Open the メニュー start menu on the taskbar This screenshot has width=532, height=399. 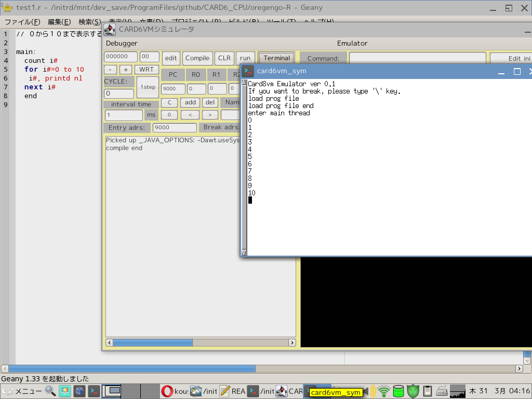[x=21, y=391]
